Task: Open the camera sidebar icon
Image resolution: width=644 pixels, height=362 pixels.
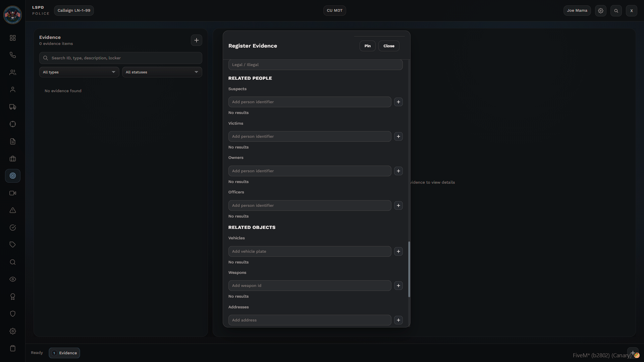Action: point(13,193)
